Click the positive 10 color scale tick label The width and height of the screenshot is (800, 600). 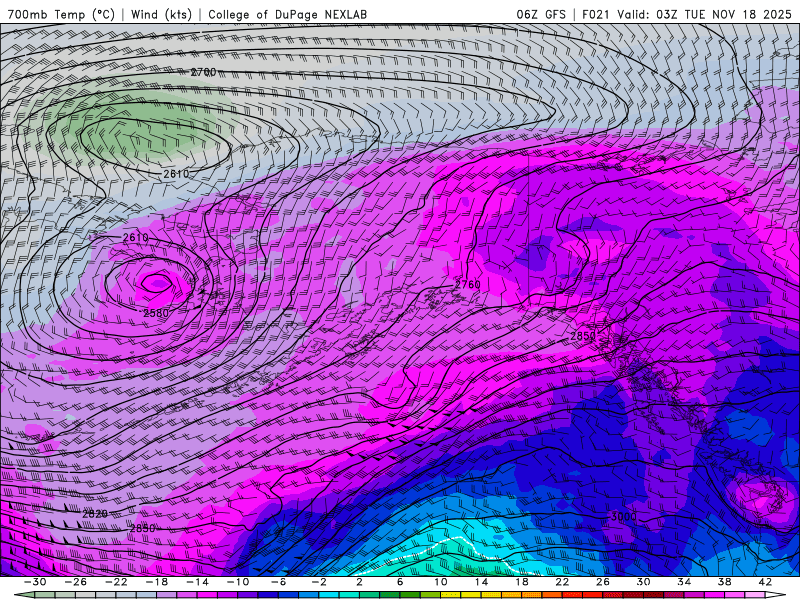tap(440, 582)
